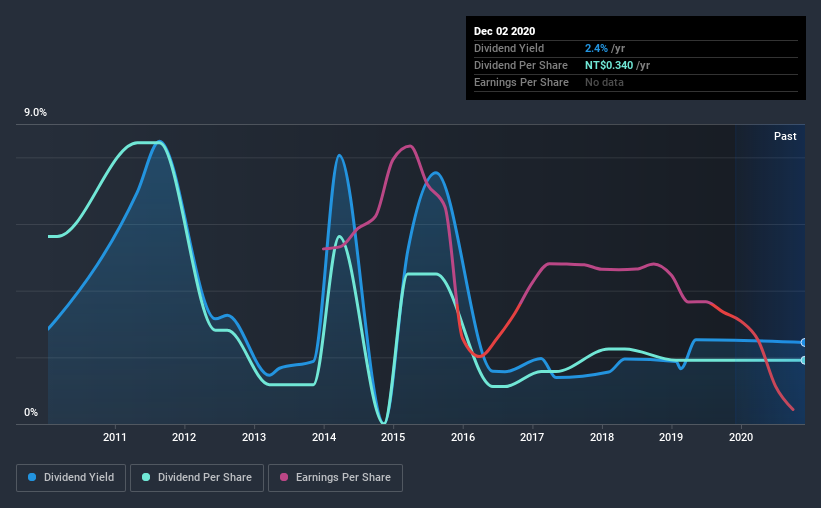The image size is (821, 508).
Task: Toggle the Earnings Per Share legend button
Action: pyautogui.click(x=335, y=478)
